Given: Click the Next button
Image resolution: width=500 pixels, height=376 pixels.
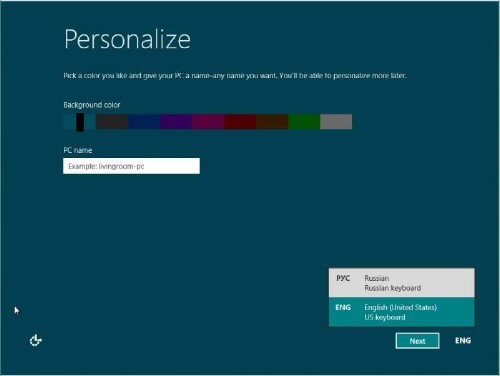Looking at the screenshot, I should pos(417,341).
